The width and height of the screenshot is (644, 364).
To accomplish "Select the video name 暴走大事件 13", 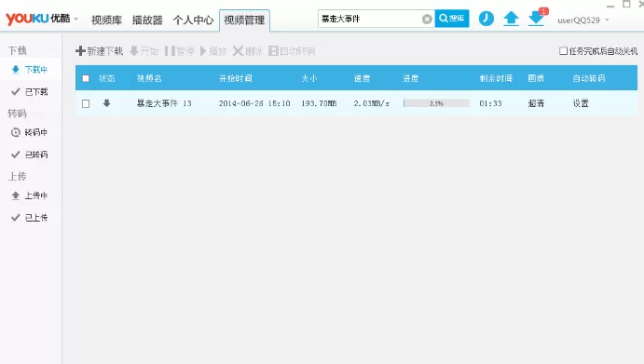I will [x=164, y=103].
